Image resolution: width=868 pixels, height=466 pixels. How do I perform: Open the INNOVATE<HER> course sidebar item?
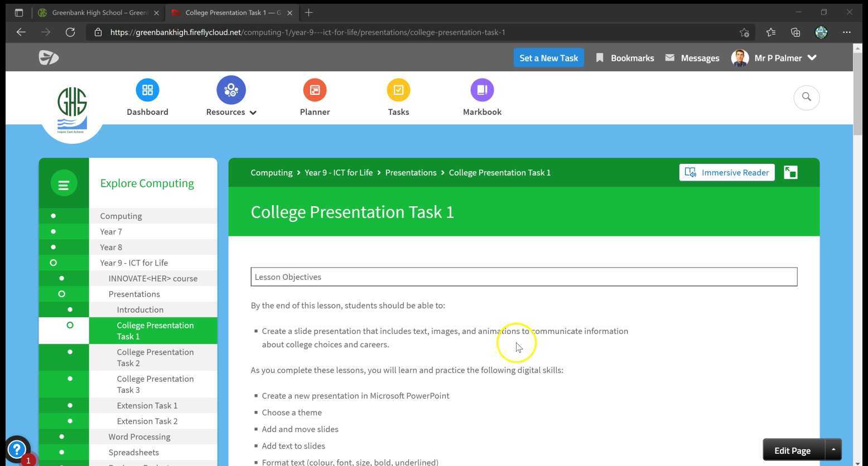coord(153,278)
